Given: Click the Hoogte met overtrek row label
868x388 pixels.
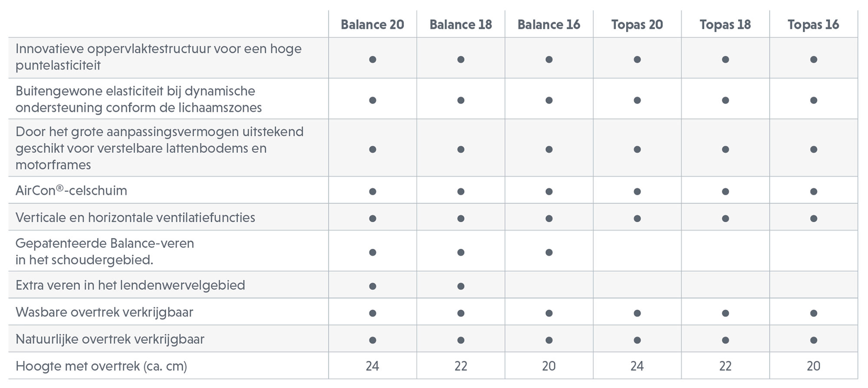Looking at the screenshot, I should 101,366.
